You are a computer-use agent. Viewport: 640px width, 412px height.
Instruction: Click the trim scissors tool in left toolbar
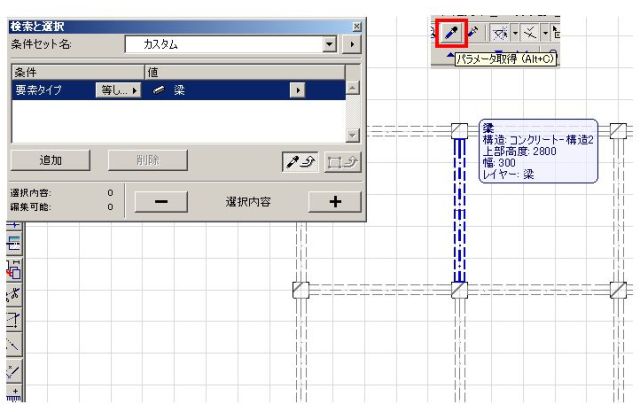click(x=15, y=294)
